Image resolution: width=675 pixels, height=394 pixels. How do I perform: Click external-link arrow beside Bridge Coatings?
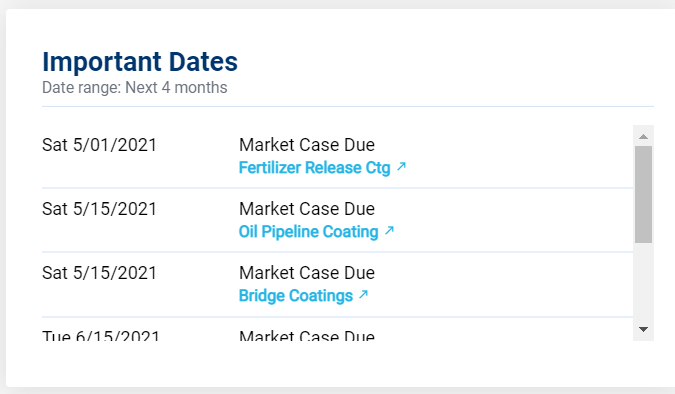coord(363,295)
